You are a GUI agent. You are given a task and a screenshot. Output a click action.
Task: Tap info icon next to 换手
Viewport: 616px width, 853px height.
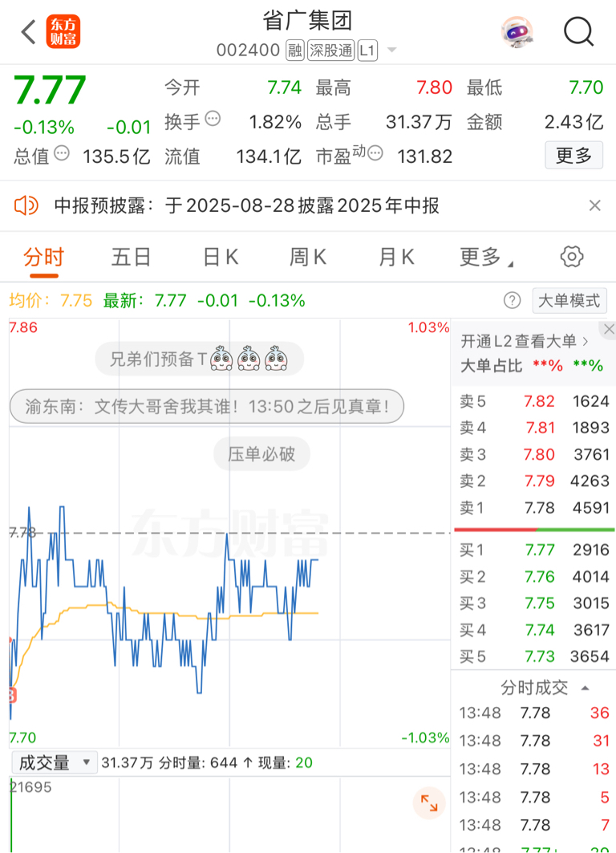pos(213,119)
